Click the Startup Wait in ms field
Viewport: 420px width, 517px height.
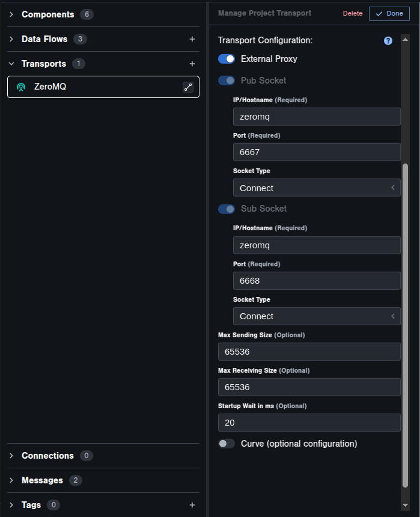coord(309,423)
